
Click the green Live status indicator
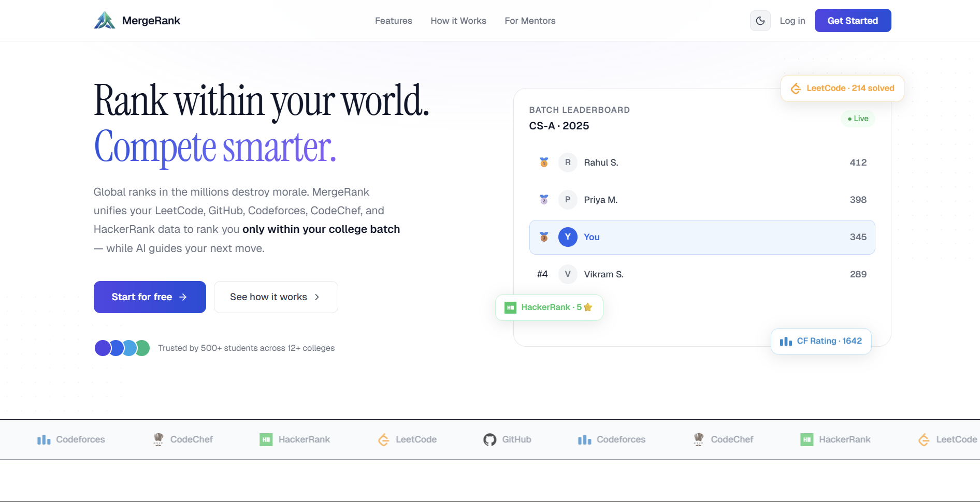[858, 119]
